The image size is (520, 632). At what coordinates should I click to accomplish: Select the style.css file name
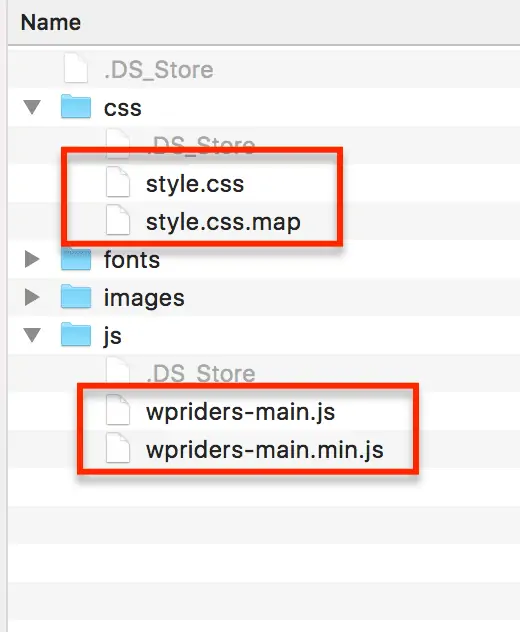(x=195, y=184)
